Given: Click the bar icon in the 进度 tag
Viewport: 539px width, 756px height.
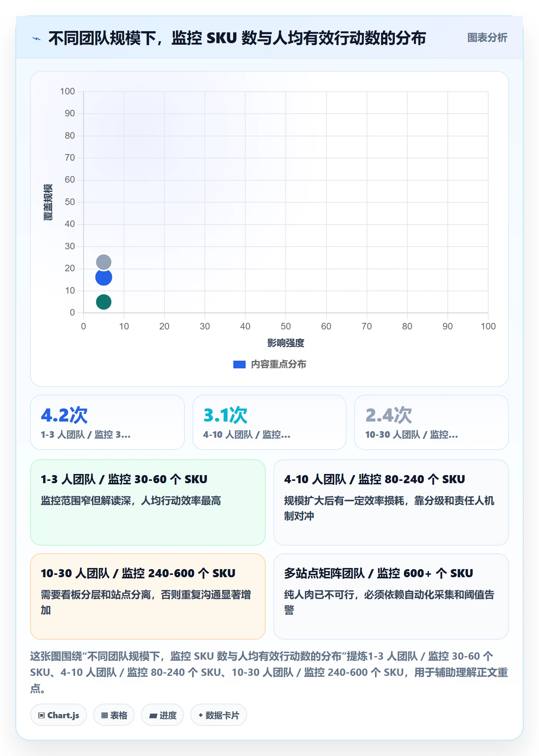Looking at the screenshot, I should 153,716.
